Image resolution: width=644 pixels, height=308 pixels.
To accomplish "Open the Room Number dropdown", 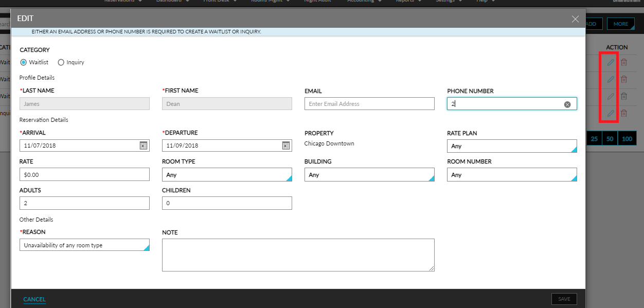I will [x=511, y=175].
